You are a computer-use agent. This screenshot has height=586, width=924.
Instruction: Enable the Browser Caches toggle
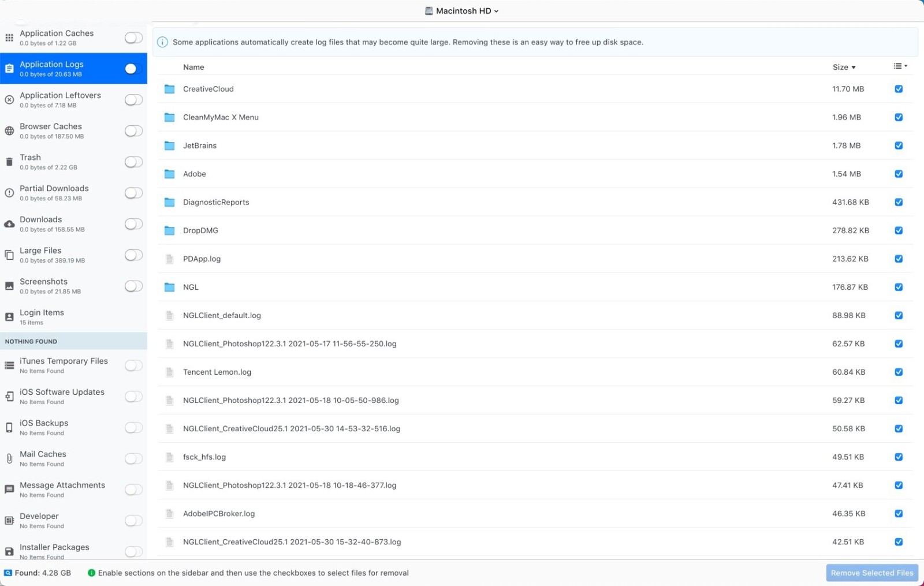pos(133,131)
